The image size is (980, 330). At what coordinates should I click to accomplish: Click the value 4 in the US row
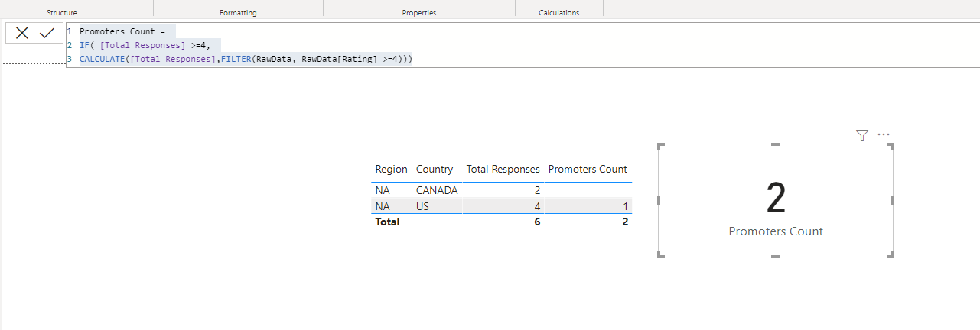pos(536,206)
